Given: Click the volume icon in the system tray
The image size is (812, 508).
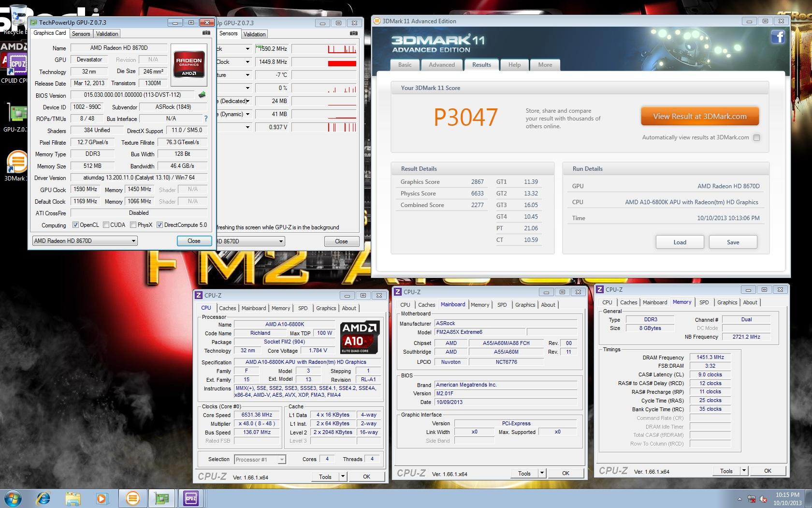Looking at the screenshot, I should (x=764, y=499).
